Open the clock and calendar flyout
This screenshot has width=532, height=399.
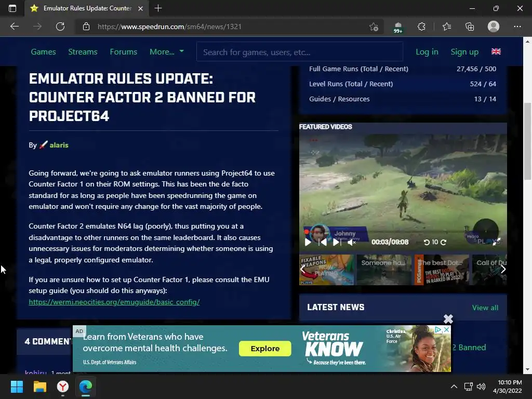[508, 387]
